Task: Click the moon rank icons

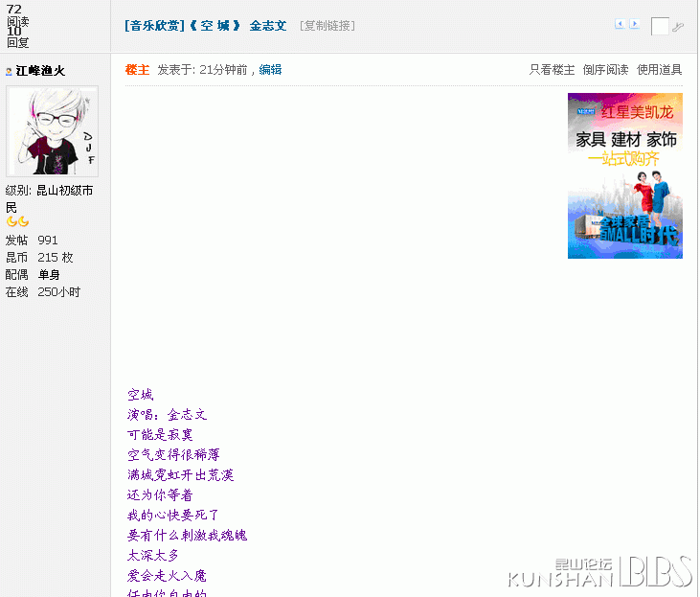Action: click(x=17, y=221)
